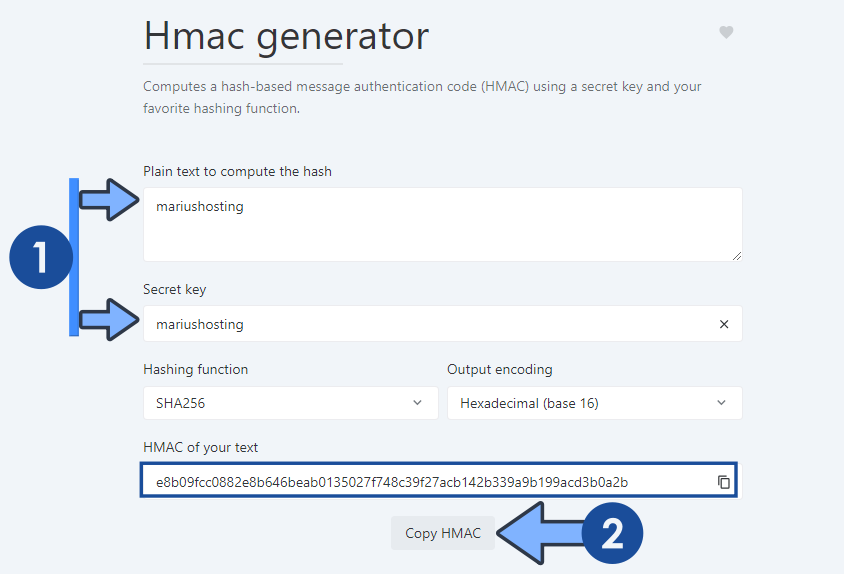Image resolution: width=844 pixels, height=574 pixels.
Task: Click the arrow pointing at plain text box
Action: pyautogui.click(x=109, y=202)
